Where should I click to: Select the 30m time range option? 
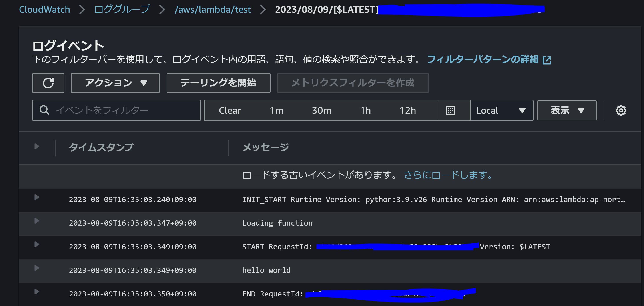(321, 110)
